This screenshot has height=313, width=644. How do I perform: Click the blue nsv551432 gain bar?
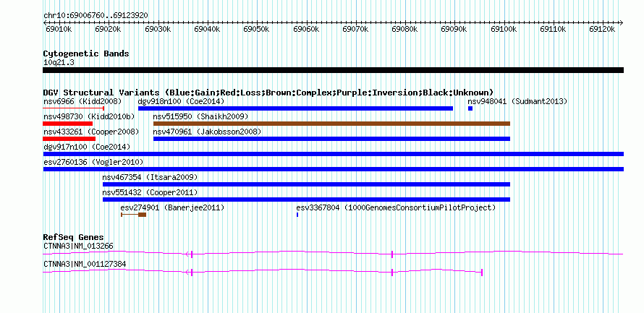(x=306, y=200)
